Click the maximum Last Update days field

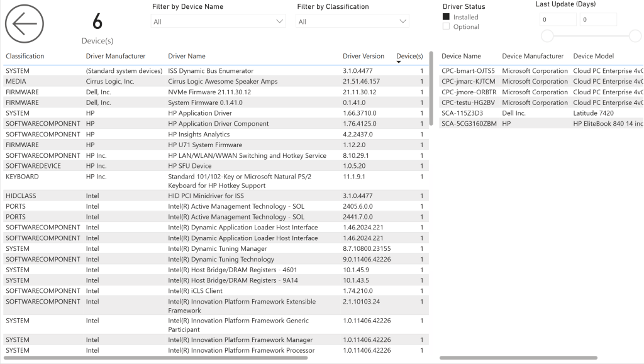(x=598, y=19)
